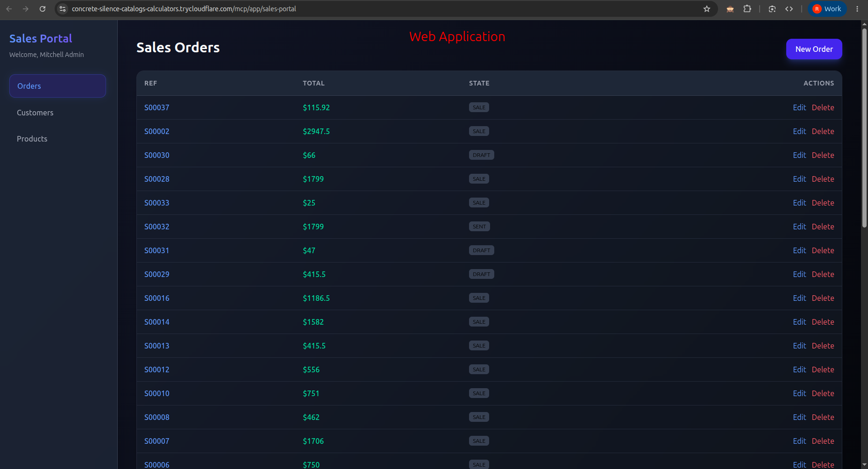Edit order S00014

coord(799,322)
